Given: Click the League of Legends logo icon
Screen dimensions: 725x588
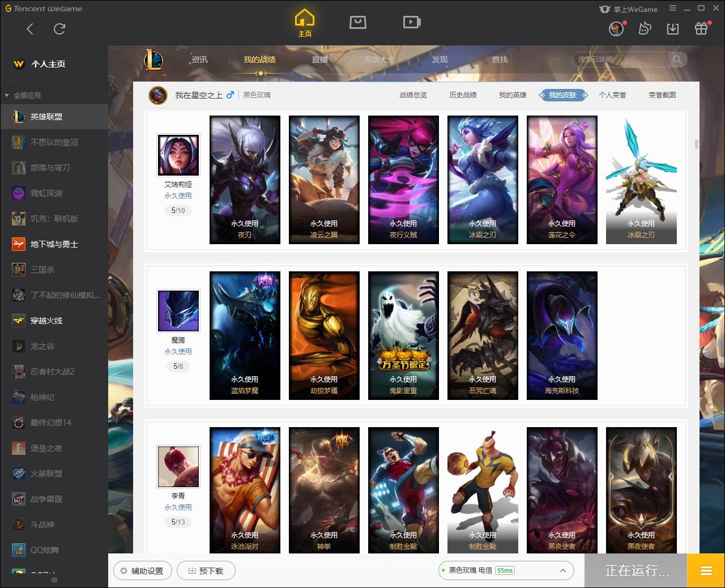Looking at the screenshot, I should coord(153,59).
